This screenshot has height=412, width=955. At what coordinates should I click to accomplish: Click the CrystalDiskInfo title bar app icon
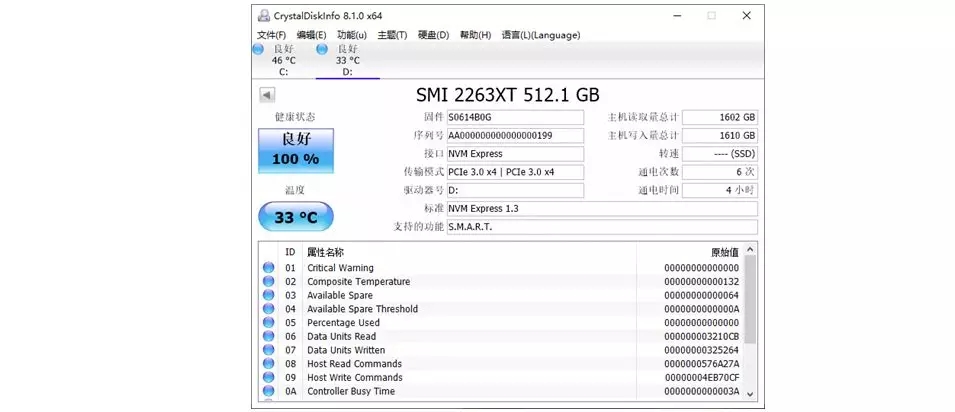coord(263,16)
